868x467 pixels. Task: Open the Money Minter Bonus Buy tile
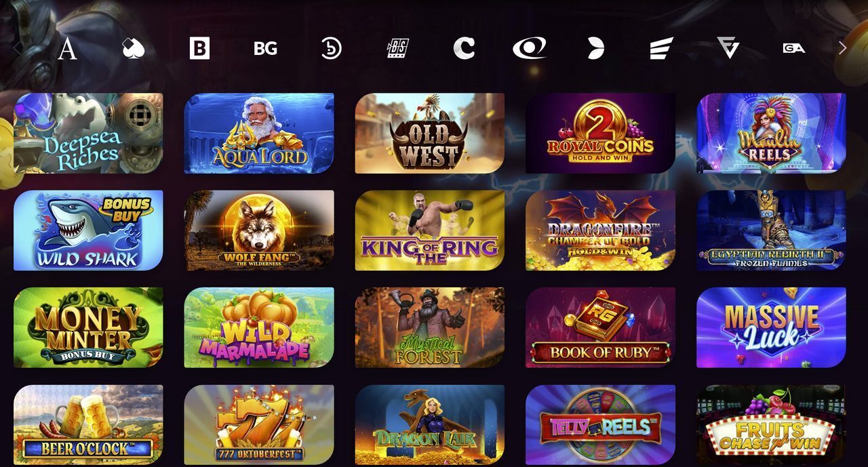tap(88, 327)
